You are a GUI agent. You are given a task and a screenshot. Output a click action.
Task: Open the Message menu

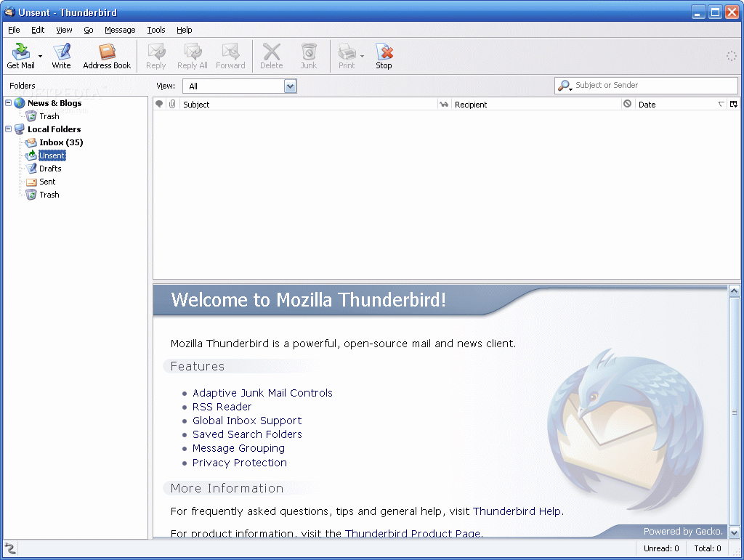click(120, 30)
